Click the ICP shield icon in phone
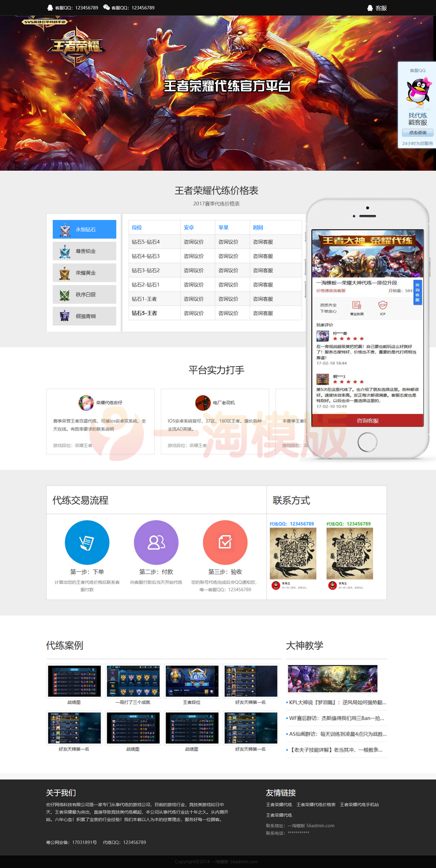Viewport: 436px width, 868px height. (x=383, y=306)
